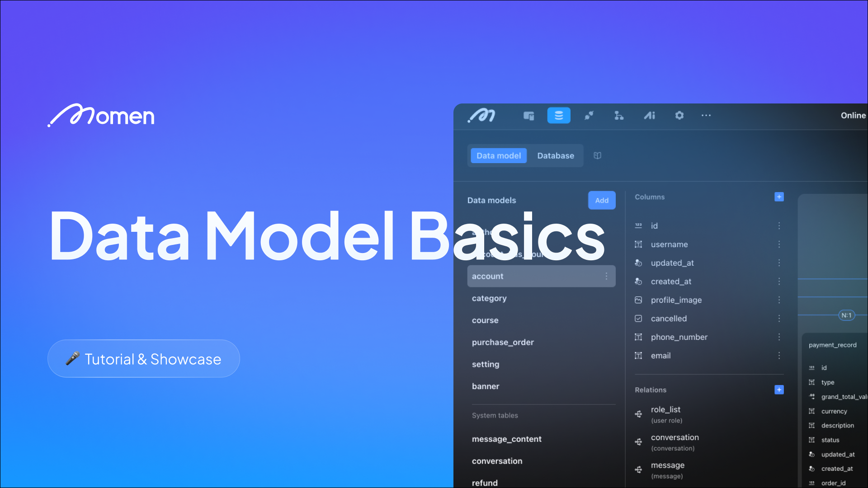Open the options menu for the username column
Screen dimensions: 868x488
(x=779, y=244)
